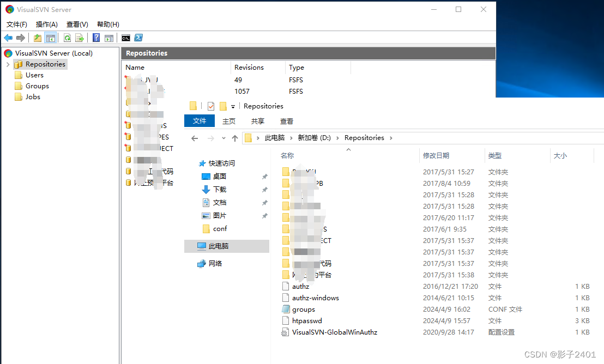Image resolution: width=604 pixels, height=364 pixels.
Task: Toggle Show/Hide Console Tree toolbar icon
Action: point(51,38)
